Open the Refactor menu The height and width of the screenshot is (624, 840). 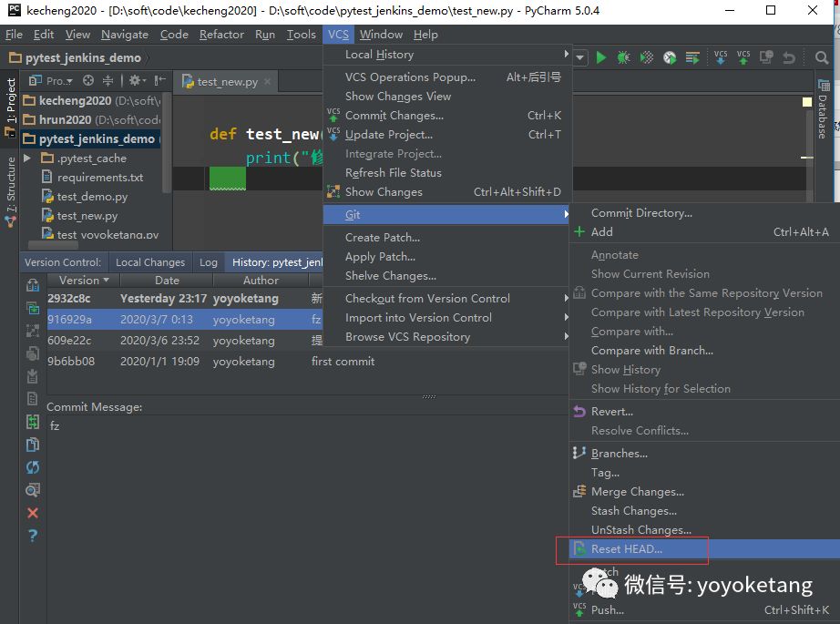point(221,35)
